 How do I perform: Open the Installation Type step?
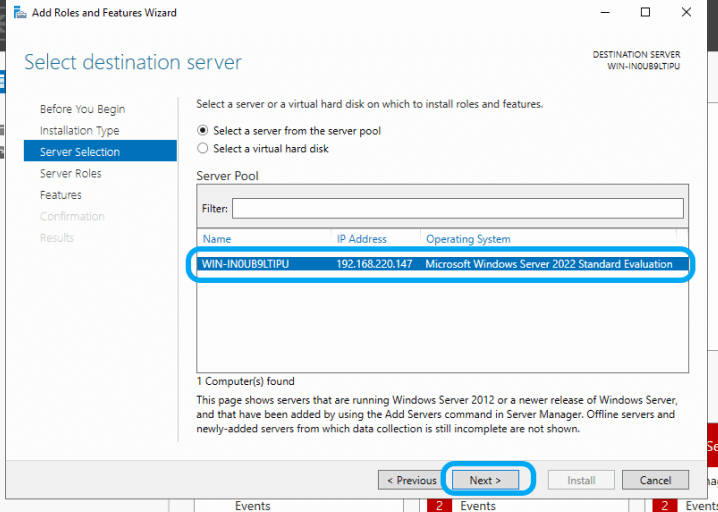[79, 131]
